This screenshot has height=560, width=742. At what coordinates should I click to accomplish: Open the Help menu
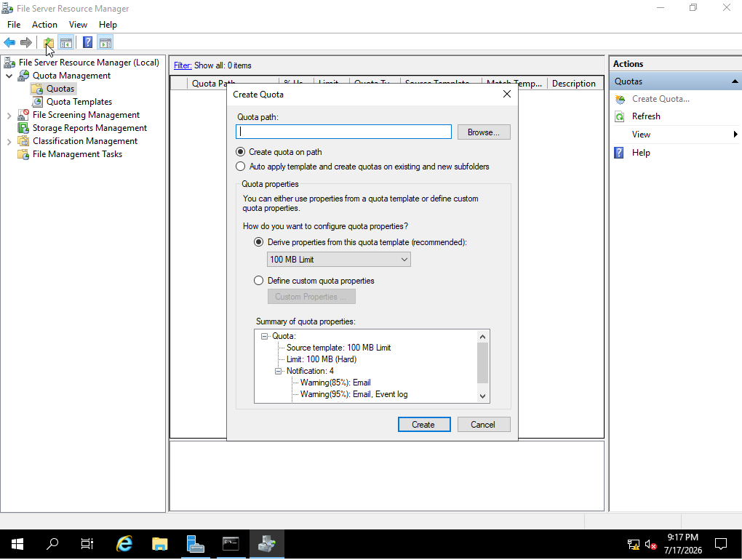(x=108, y=25)
